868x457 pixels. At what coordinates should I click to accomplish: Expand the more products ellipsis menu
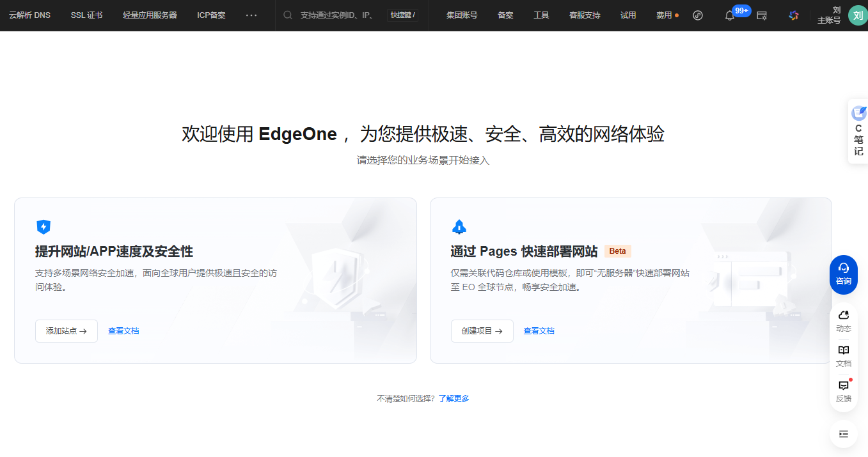point(251,15)
